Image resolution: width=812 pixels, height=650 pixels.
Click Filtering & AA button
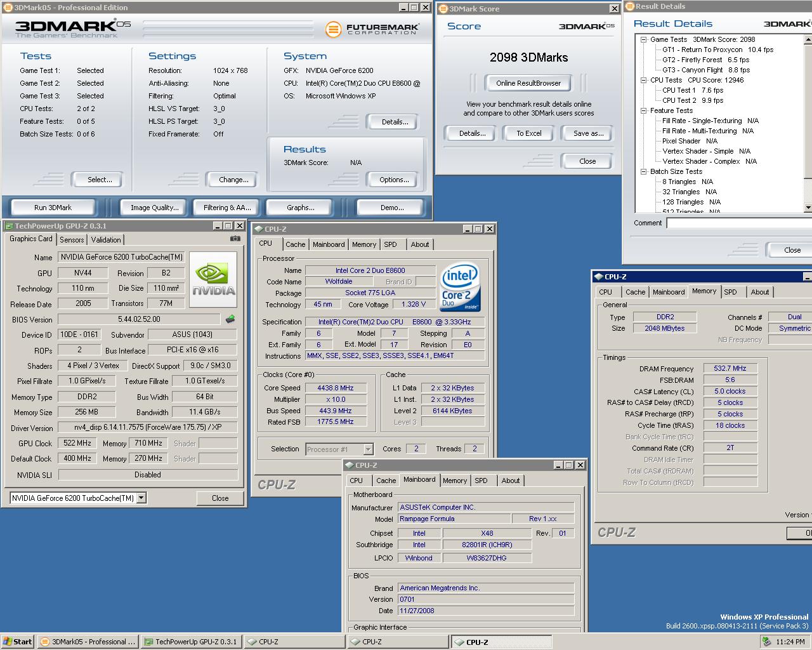click(227, 208)
